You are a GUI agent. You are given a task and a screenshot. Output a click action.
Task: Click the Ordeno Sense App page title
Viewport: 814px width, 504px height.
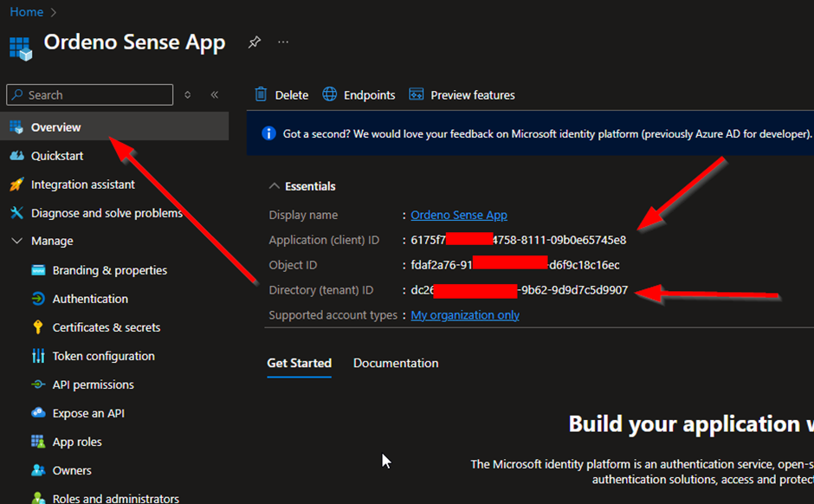click(x=134, y=42)
